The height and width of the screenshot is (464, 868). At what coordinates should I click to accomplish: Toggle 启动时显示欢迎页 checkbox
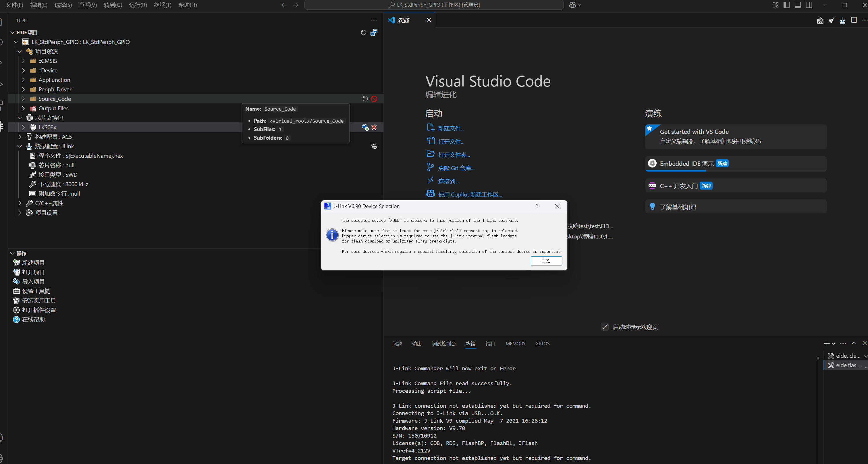[605, 327]
